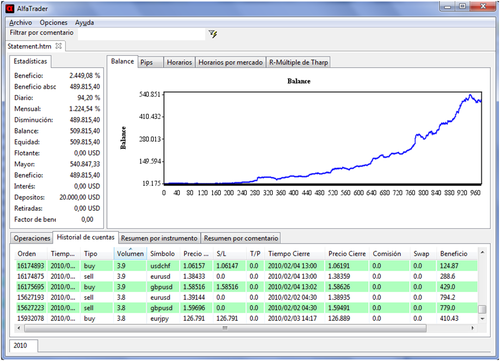Sort by the Precio Cierre column header
The width and height of the screenshot is (500, 361).
pyautogui.click(x=347, y=254)
